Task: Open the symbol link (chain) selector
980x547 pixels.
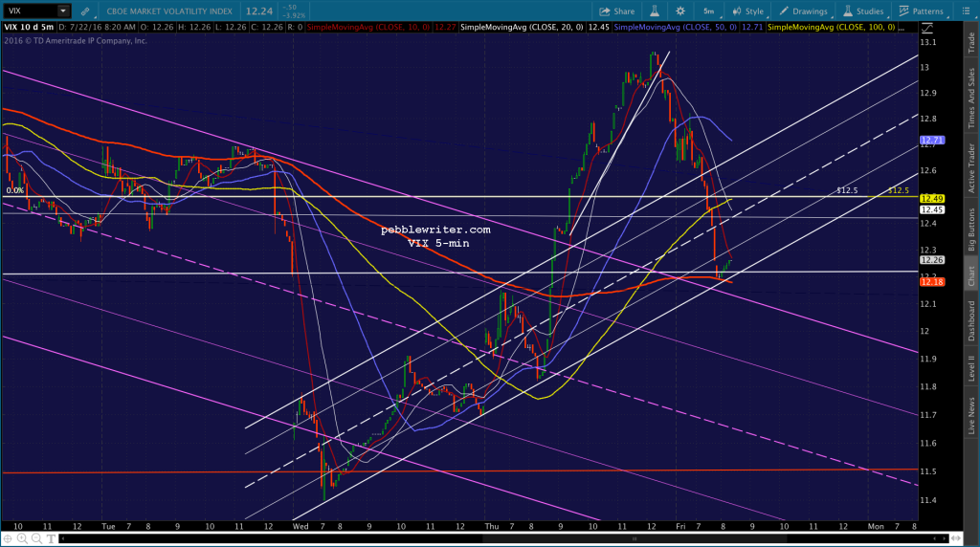Action: click(85, 11)
